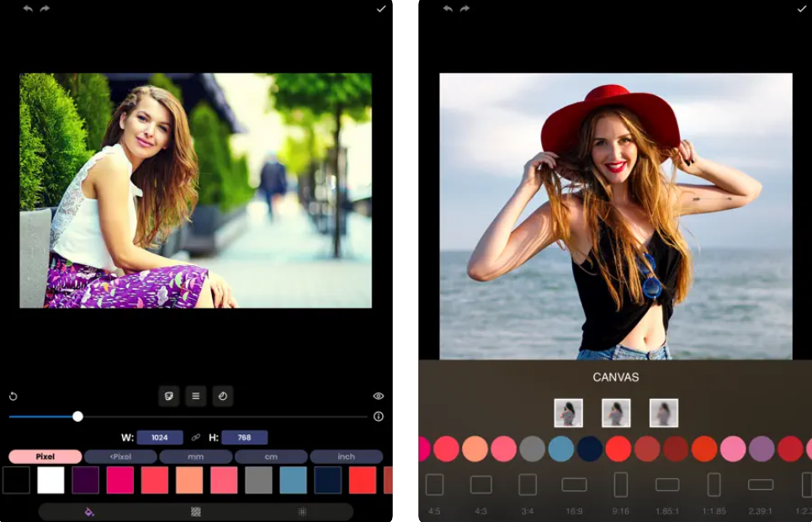The height and width of the screenshot is (522, 812).
Task: Click the width field showing 1024
Action: point(160,437)
